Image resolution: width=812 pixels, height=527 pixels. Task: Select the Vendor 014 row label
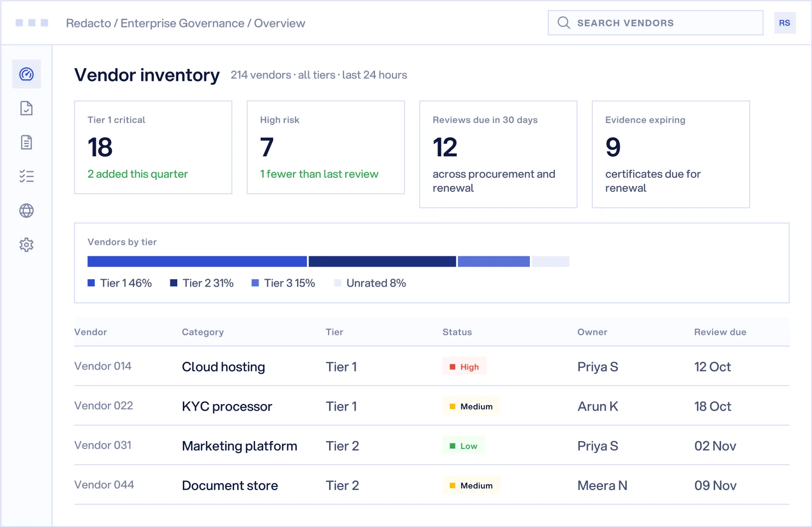tap(103, 366)
